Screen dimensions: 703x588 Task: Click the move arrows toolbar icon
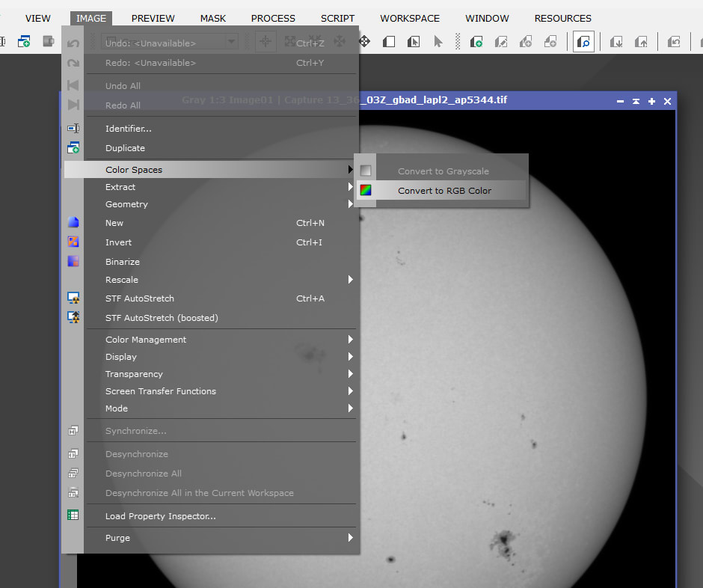(x=364, y=42)
